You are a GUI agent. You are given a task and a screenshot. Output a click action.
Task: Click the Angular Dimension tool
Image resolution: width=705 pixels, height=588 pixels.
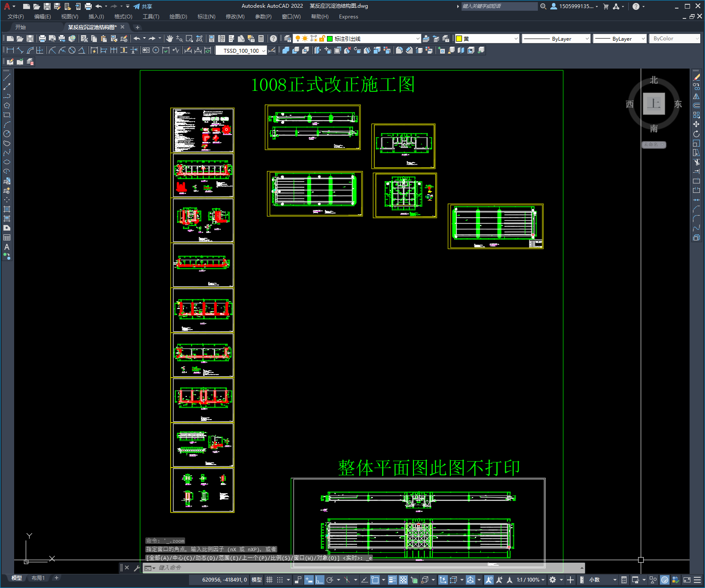click(81, 50)
